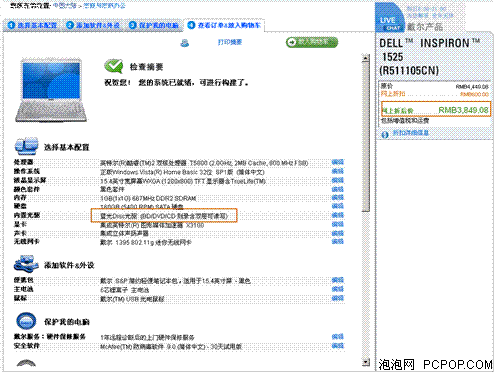Click the 1GB 667MHz DDR2 SDRAM text
The height and width of the screenshot is (375, 497).
click(x=148, y=198)
